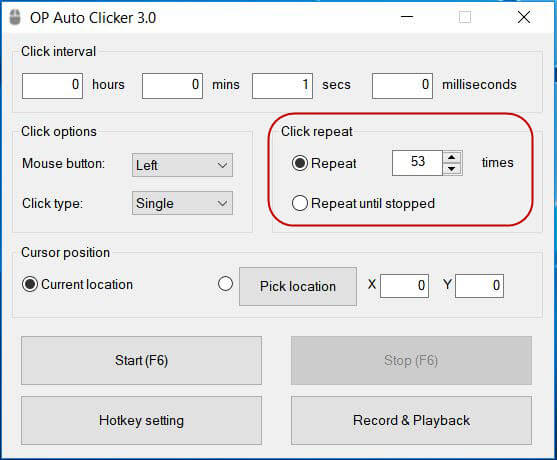Viewport: 557px width, 460px height.
Task: Click the Start (F6) button
Action: coord(141,361)
